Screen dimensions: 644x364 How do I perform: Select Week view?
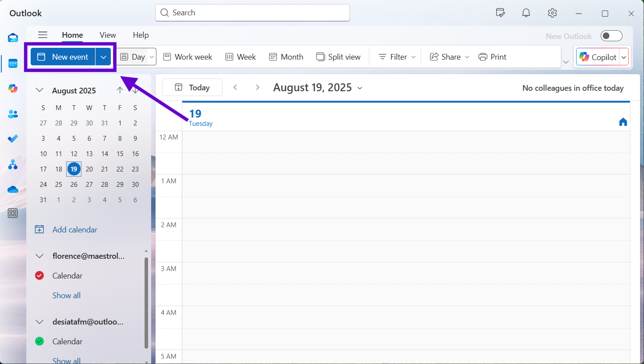(241, 57)
